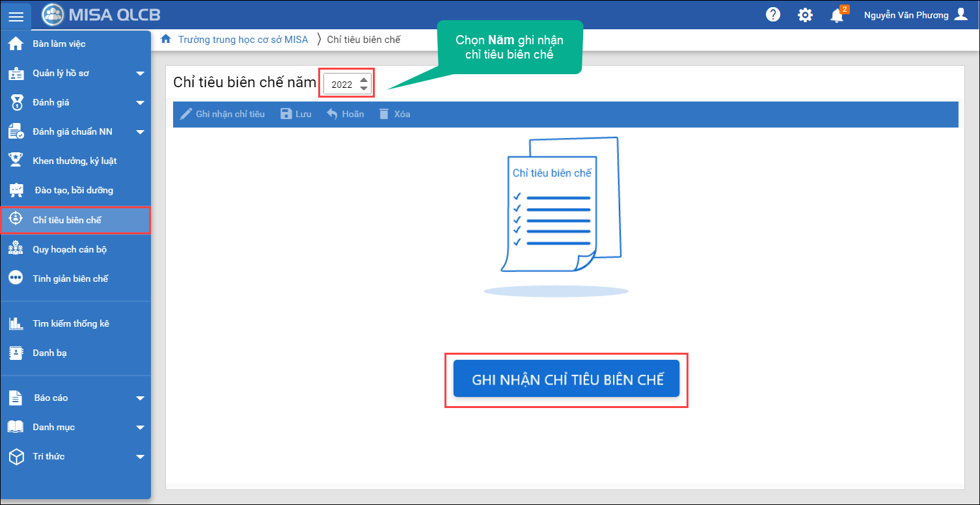The height and width of the screenshot is (505, 980).
Task: Select Quy hoạch cán bộ menu item
Action: coord(70,249)
